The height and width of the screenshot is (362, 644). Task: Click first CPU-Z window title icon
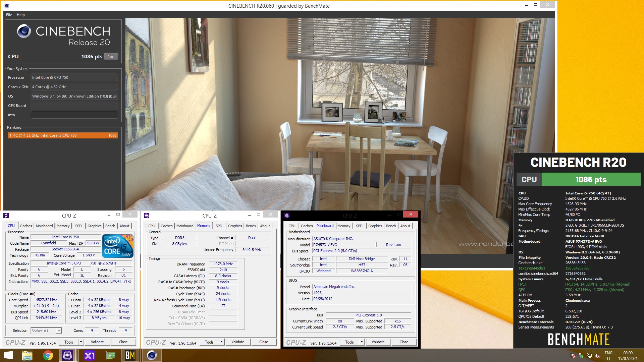pyautogui.click(x=6, y=216)
